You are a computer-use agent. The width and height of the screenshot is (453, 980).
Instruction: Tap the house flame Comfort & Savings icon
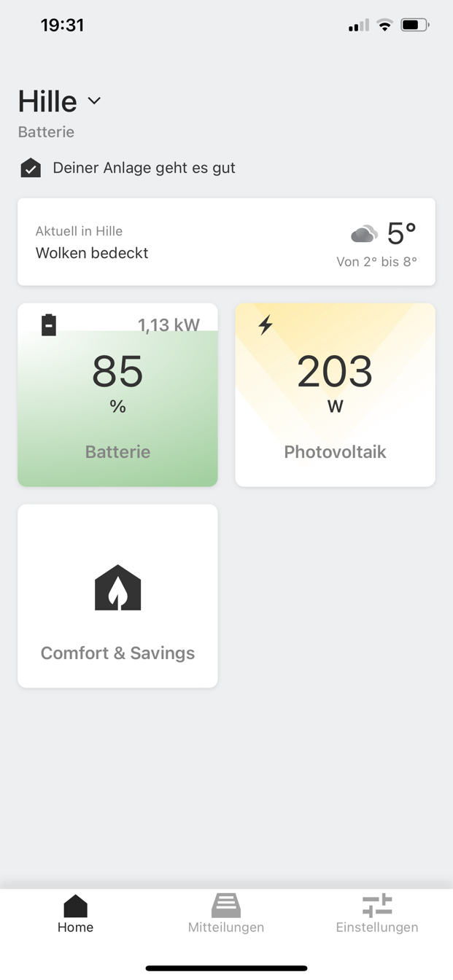pyautogui.click(x=117, y=588)
